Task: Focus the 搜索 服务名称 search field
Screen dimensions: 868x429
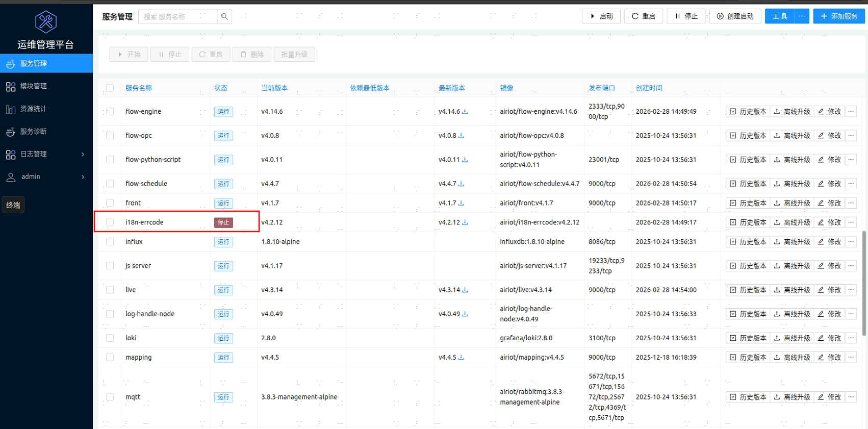Action: pyautogui.click(x=177, y=16)
